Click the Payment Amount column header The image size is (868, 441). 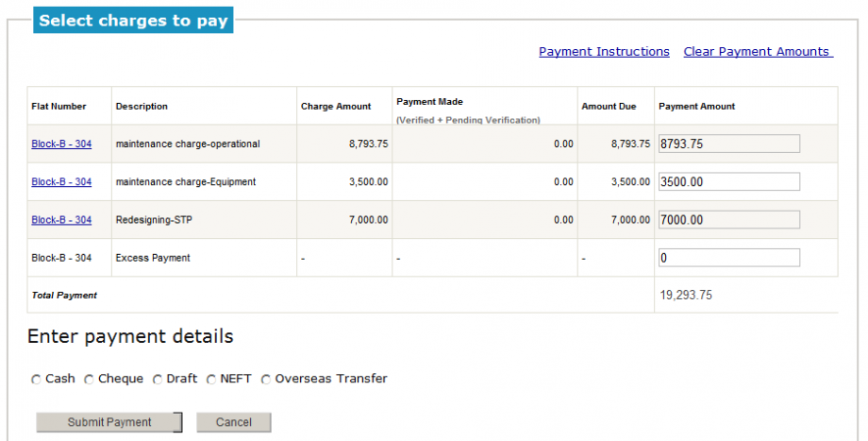(x=696, y=107)
